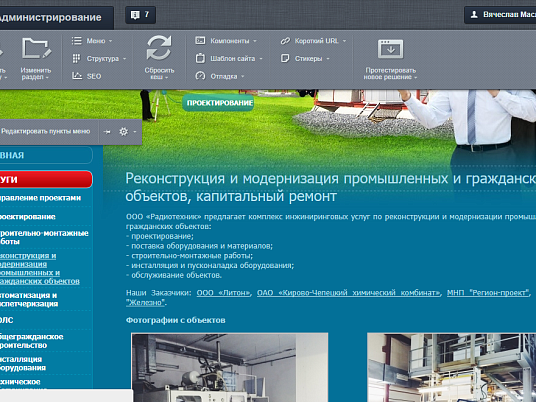Click the Короткий URL chain icon
536x402 pixels.
pos(285,41)
